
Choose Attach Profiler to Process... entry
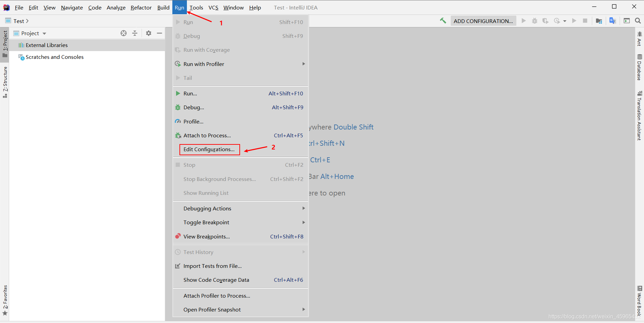pos(240,296)
